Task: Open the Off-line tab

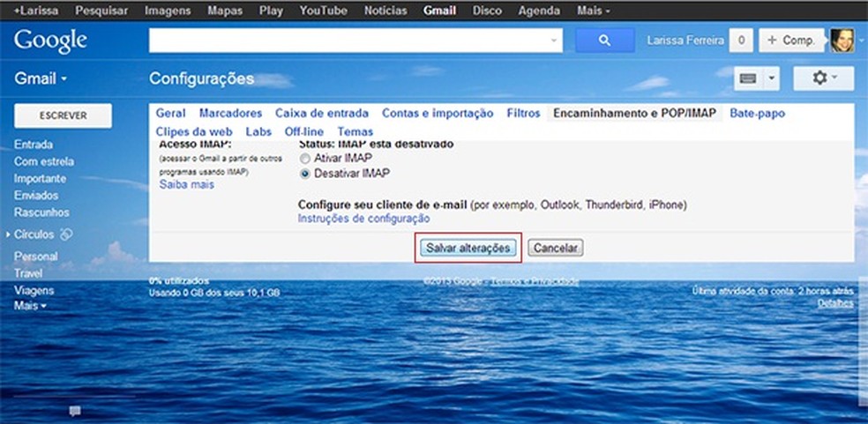Action: [304, 131]
